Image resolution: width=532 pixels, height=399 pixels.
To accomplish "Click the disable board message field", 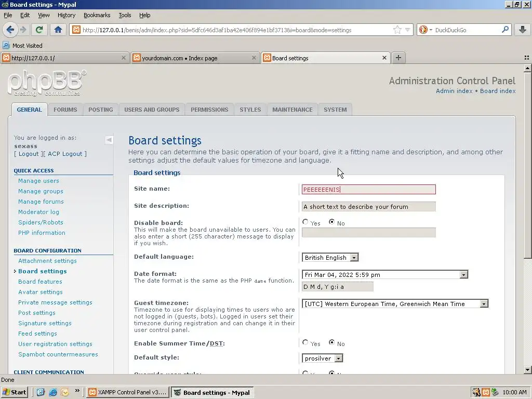I will pos(369,232).
